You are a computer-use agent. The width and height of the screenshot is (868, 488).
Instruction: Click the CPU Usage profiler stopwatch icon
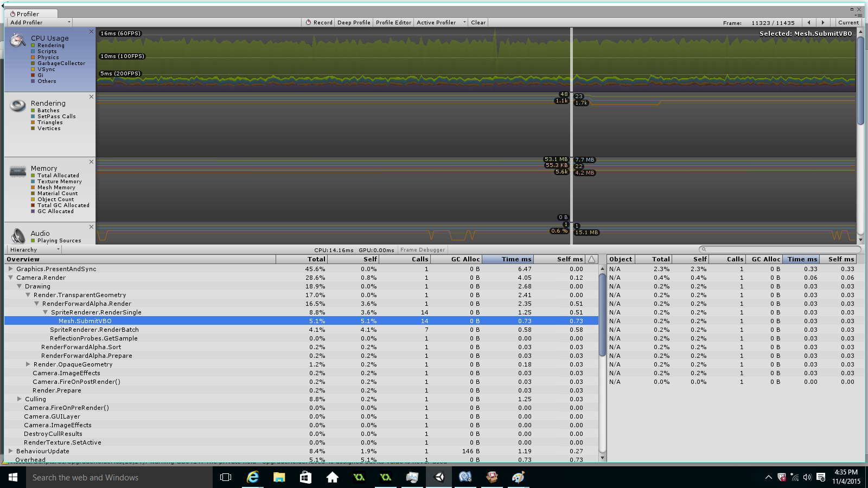18,41
